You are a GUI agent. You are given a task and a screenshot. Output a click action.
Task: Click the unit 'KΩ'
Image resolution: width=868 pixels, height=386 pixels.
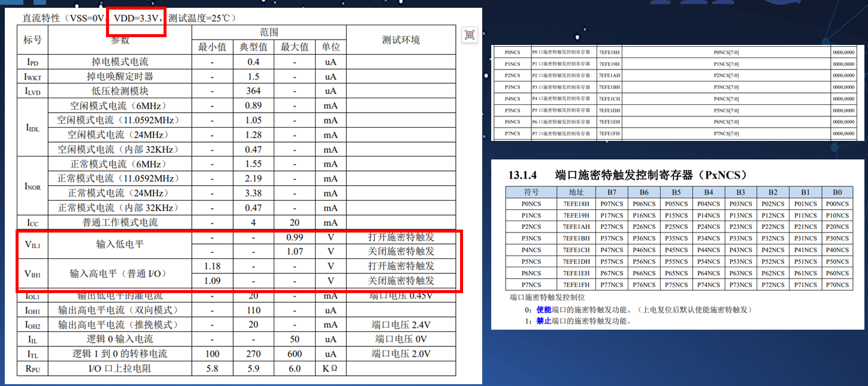(x=331, y=368)
